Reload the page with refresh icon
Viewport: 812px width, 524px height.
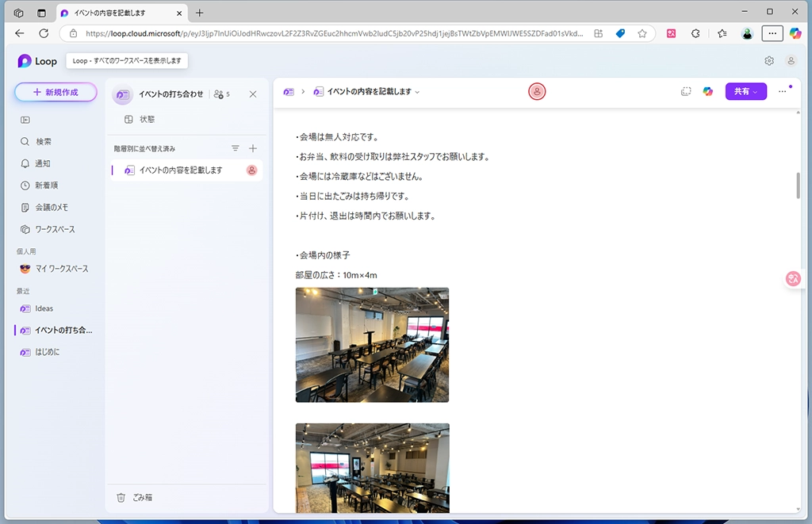[44, 33]
